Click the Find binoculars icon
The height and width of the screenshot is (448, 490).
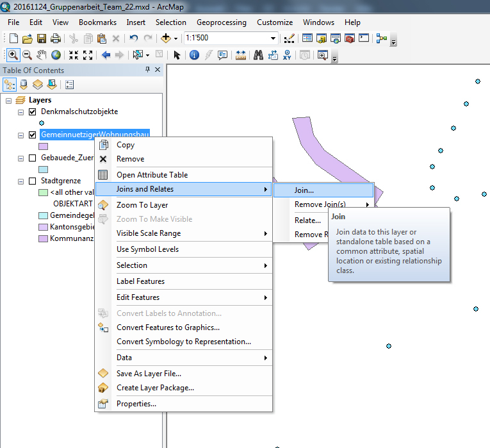(x=259, y=55)
